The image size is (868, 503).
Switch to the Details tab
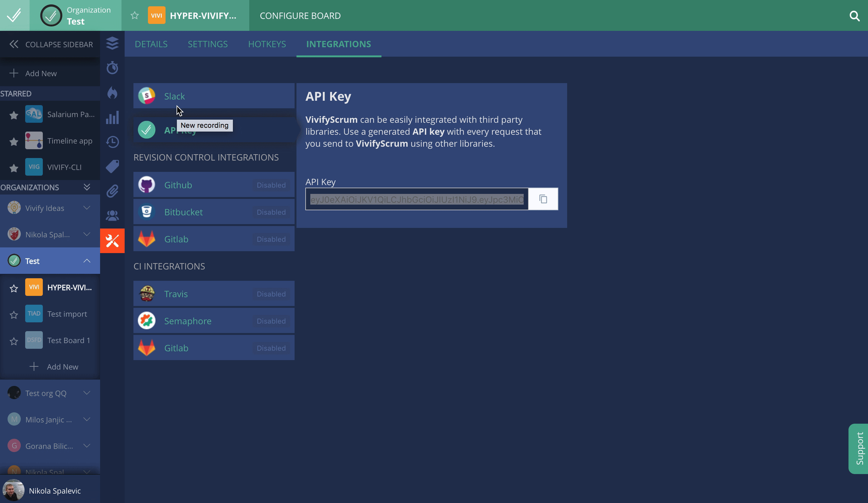(x=151, y=44)
